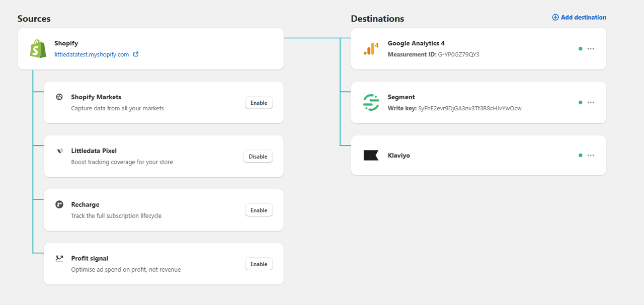
Task: Click the Destinations heading
Action: coord(377,19)
